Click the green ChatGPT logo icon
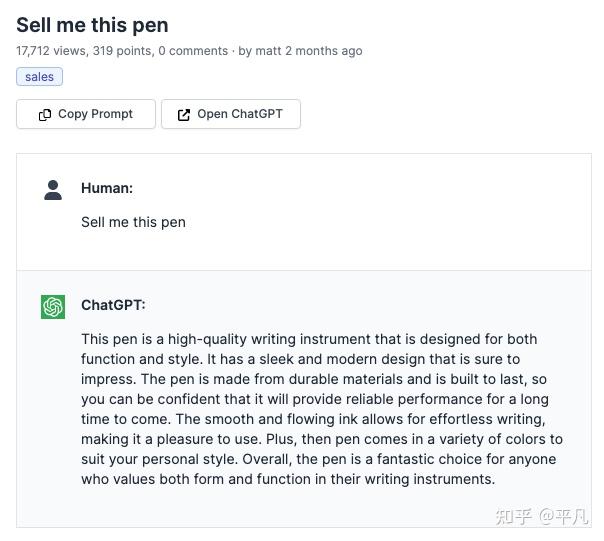This screenshot has width=604, height=541. pyautogui.click(x=53, y=307)
